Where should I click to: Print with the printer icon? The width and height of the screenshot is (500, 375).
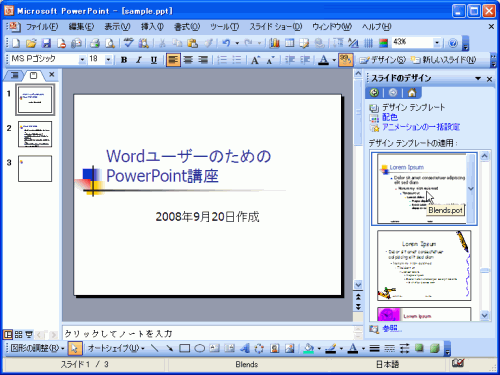(x=95, y=43)
